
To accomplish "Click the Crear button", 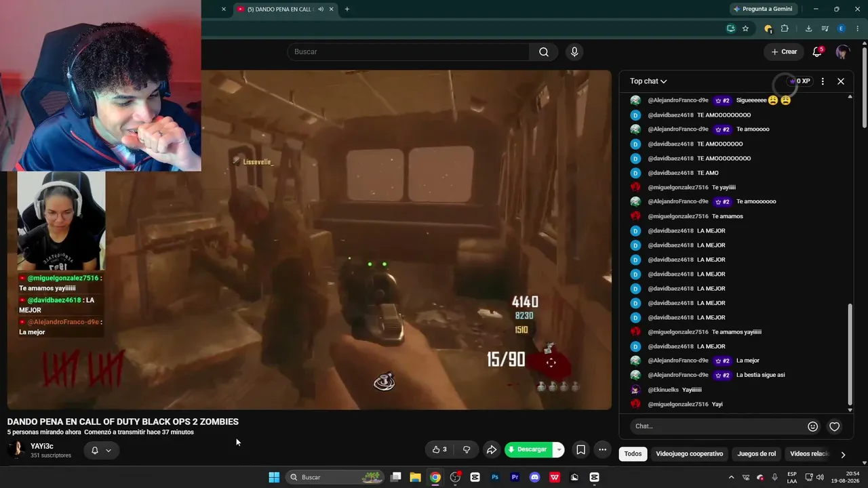I will [x=784, y=52].
